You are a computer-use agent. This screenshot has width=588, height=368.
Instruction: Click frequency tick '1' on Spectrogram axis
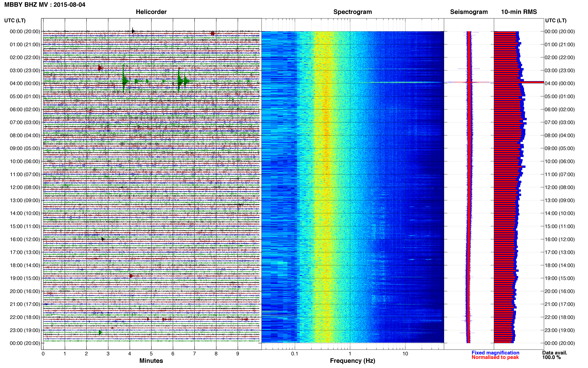click(350, 354)
